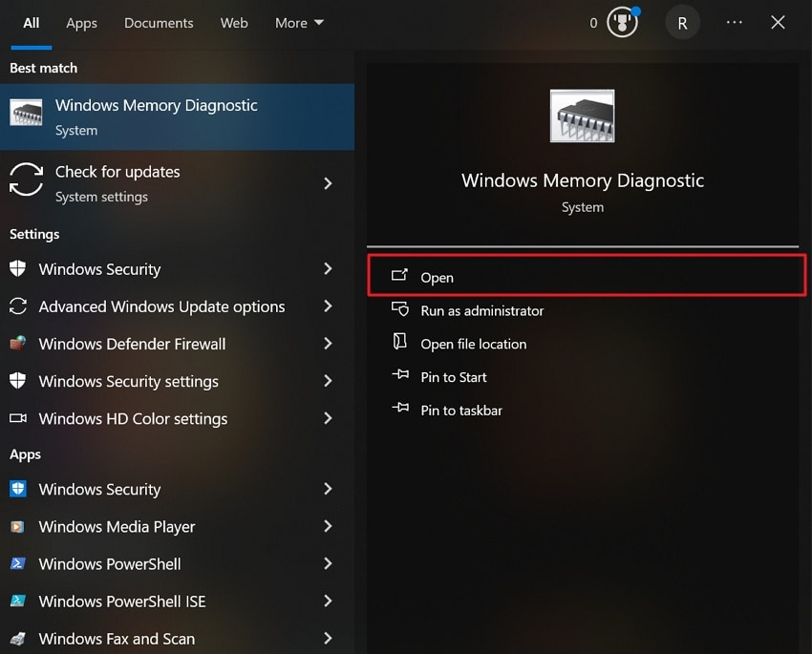This screenshot has height=654, width=812.
Task: Click the Microsoft Rewards trophy icon
Action: coord(622,22)
